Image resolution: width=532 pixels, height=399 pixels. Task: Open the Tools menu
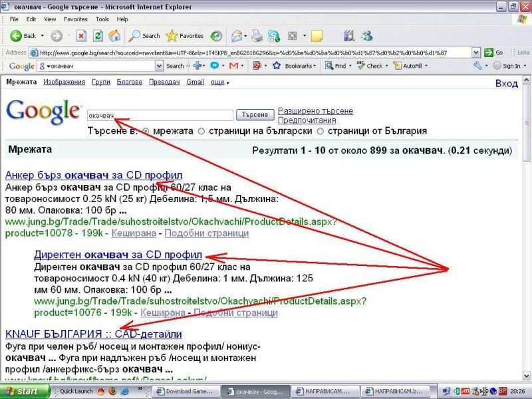pos(102,19)
